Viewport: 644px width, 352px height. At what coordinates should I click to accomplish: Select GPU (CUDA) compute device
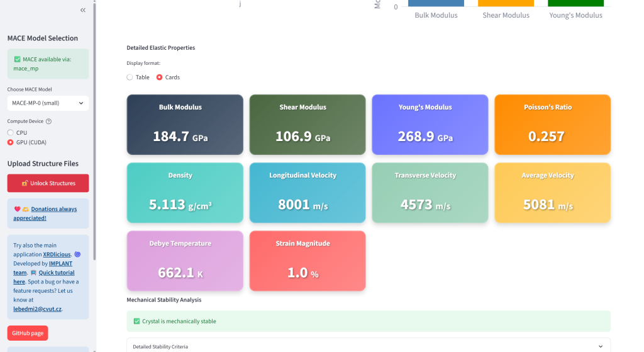(x=11, y=142)
